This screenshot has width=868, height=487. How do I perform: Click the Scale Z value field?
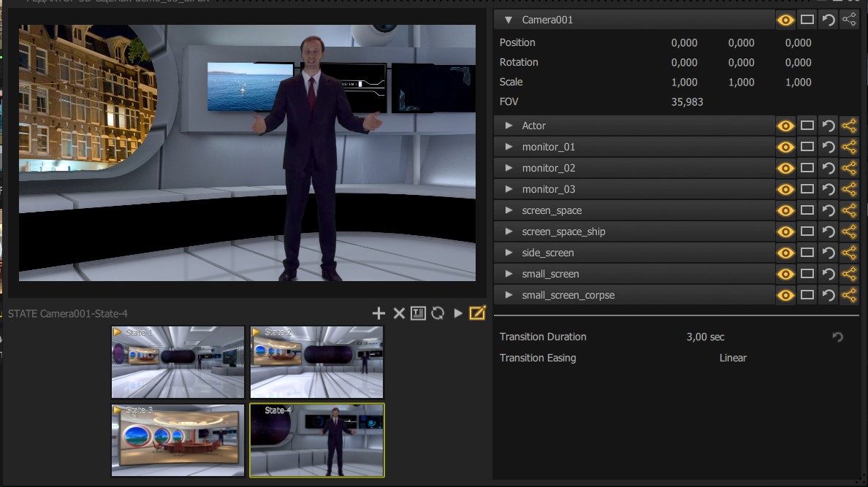(x=799, y=82)
